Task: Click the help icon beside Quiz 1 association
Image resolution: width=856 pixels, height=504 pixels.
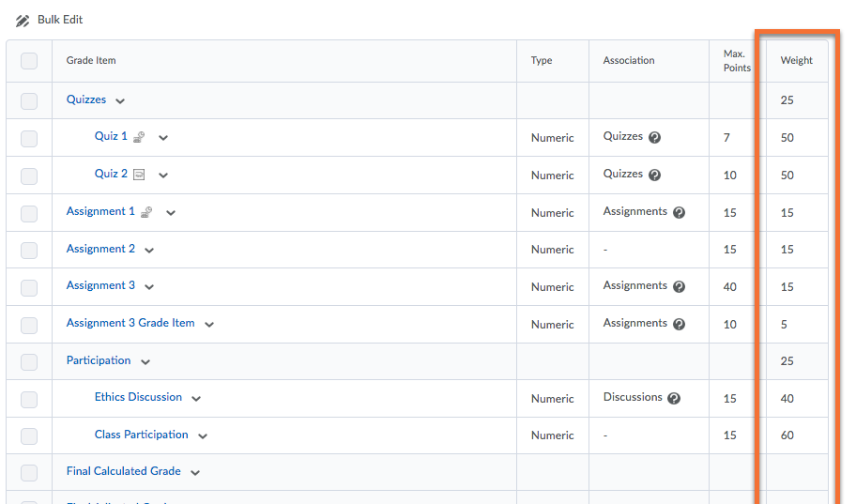Action: click(655, 137)
